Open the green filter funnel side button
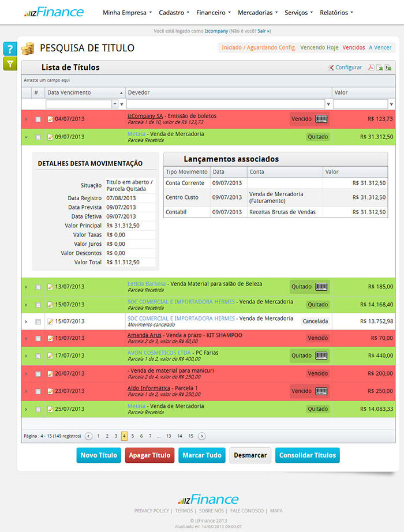The width and height of the screenshot is (404, 532). pyautogui.click(x=10, y=63)
